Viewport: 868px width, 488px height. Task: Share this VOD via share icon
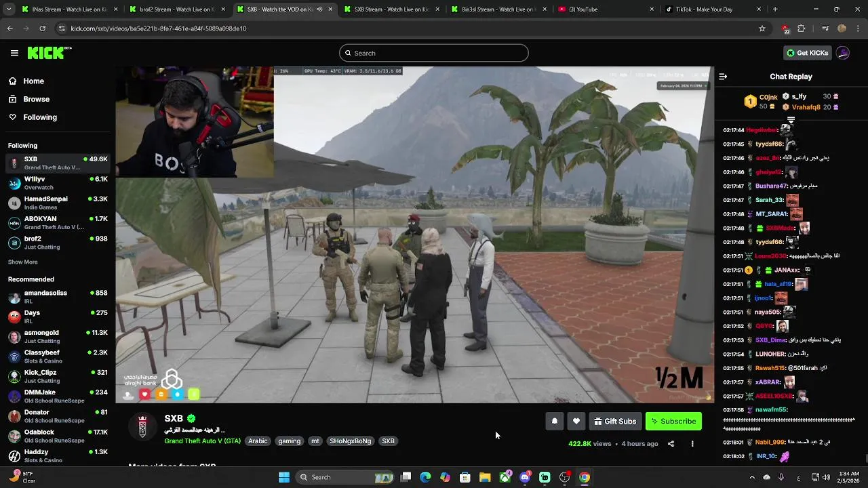pyautogui.click(x=671, y=444)
